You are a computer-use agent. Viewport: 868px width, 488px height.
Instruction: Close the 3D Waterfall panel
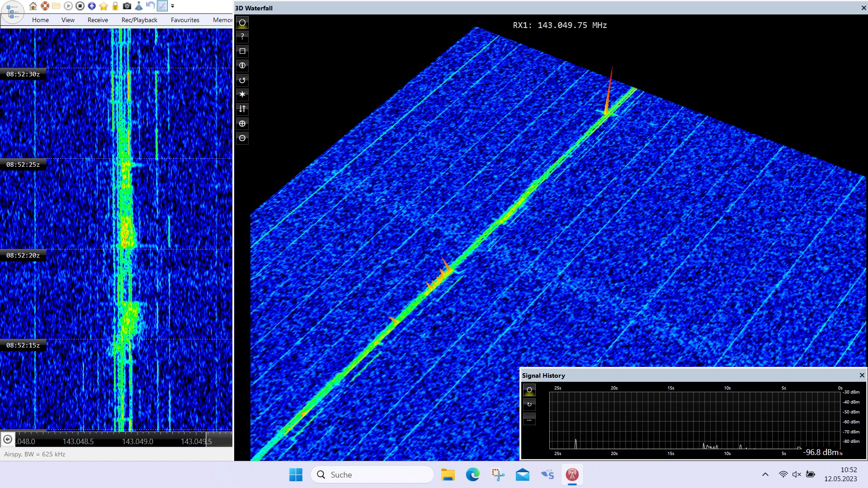click(863, 8)
